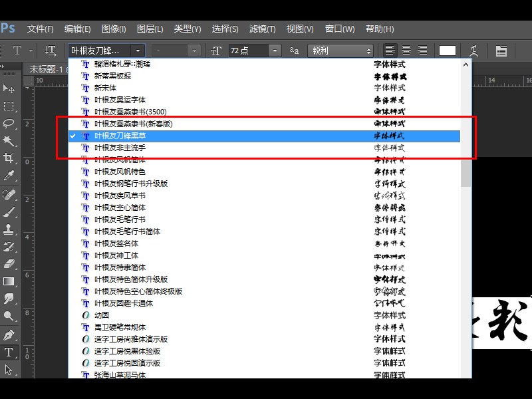Image resolution: width=532 pixels, height=399 pixels.
Task: Open the 滤镜(T) menu
Action: coord(263,29)
